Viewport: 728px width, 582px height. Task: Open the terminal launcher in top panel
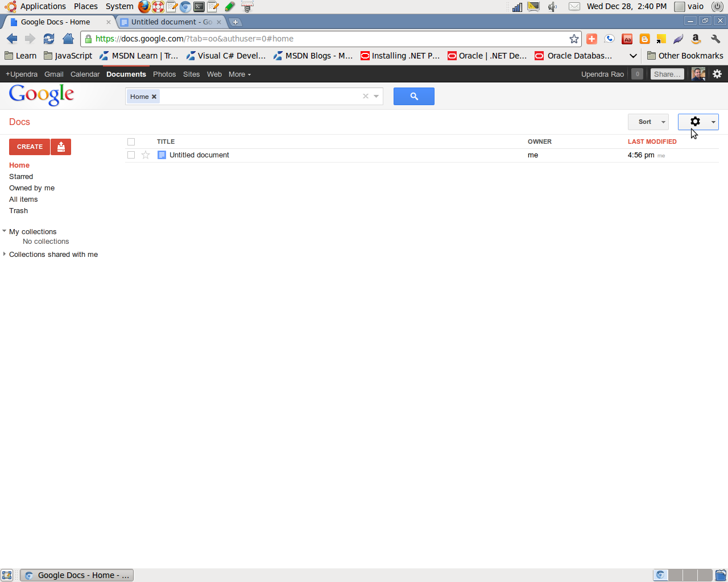199,7
